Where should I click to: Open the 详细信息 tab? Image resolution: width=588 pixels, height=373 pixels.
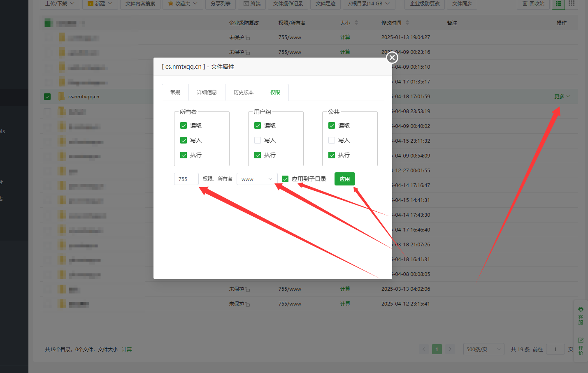tap(207, 92)
